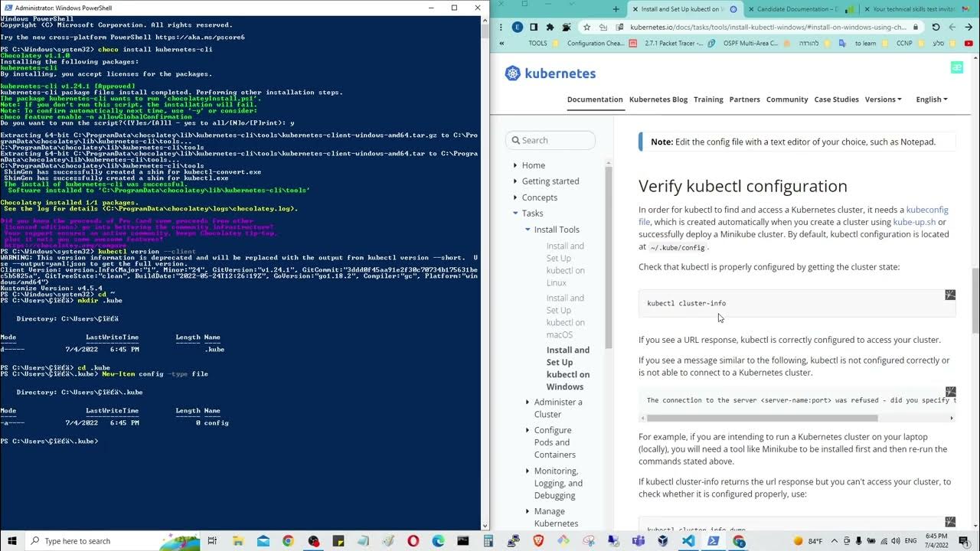Screen dimensions: 980x551
Task: Expand Administer a Cluster arrow
Action: click(528, 403)
